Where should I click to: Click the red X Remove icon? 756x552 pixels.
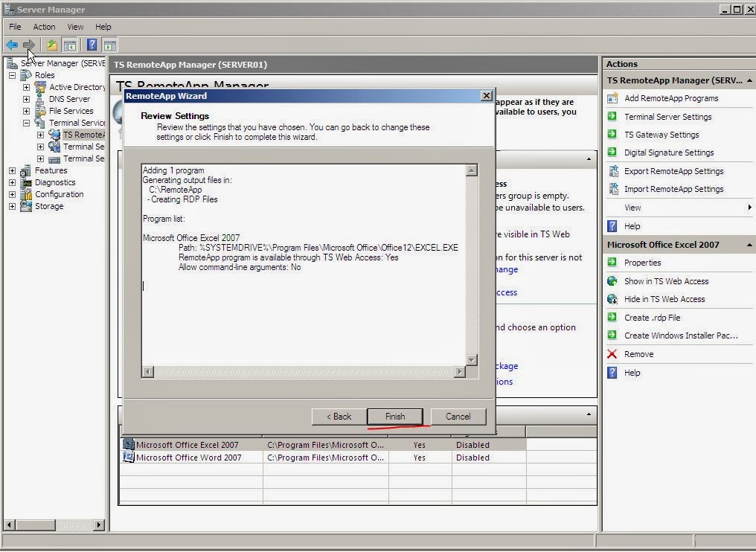(612, 354)
